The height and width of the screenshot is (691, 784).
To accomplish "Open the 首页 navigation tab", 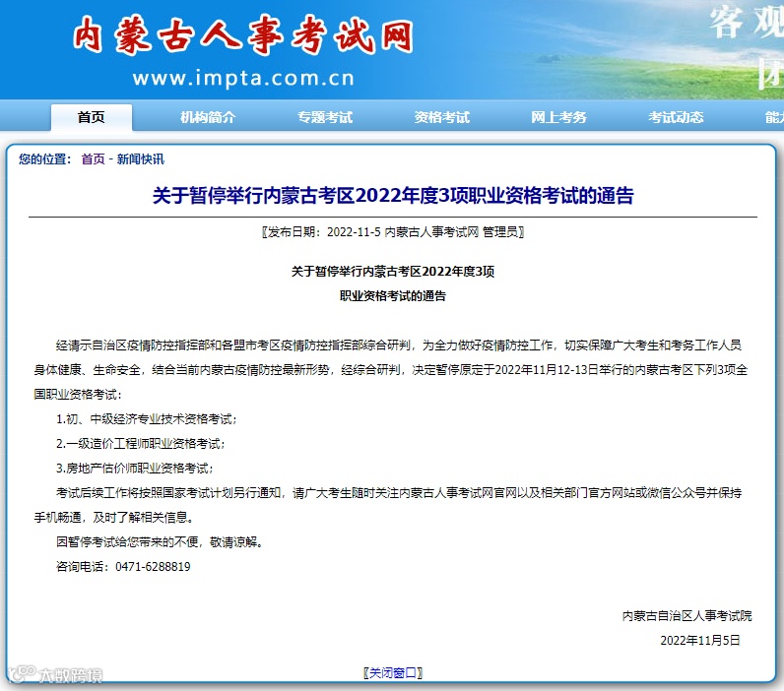I will point(92,117).
